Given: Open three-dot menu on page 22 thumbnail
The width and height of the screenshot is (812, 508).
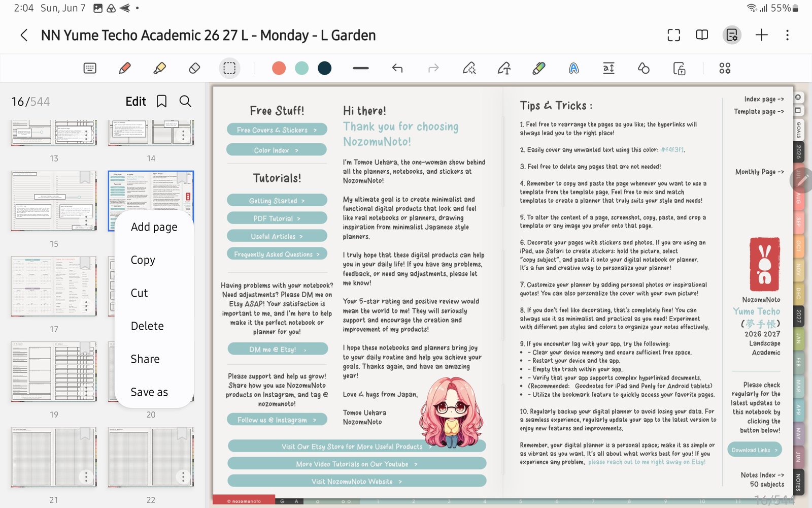Looking at the screenshot, I should (183, 477).
